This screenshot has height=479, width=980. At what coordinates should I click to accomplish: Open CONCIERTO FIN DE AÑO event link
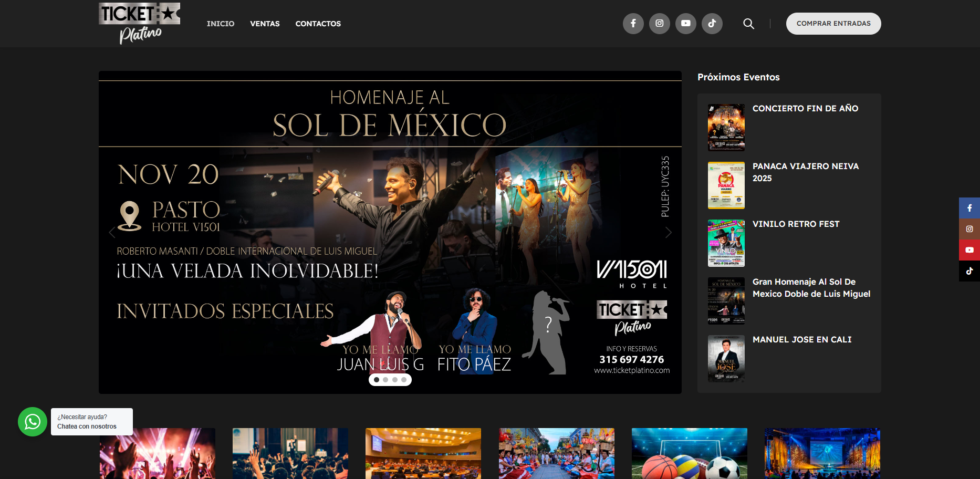coord(805,108)
